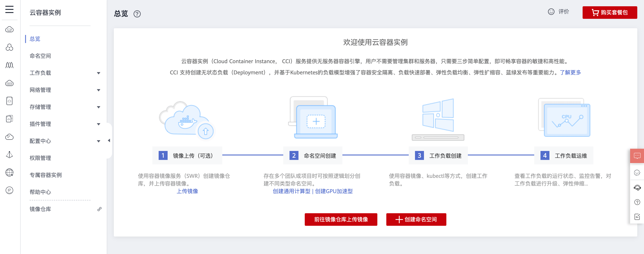Open the headset customer support icon
The height and width of the screenshot is (254, 644).
[x=637, y=187]
